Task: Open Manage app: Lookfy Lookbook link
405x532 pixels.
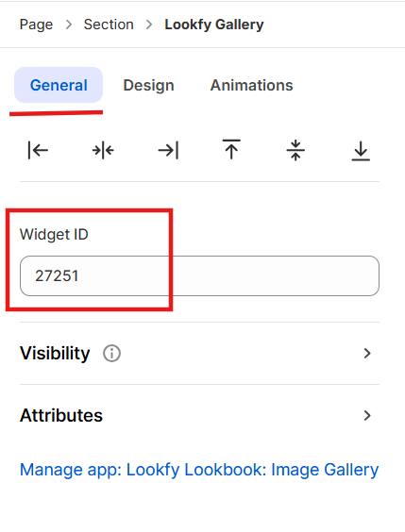Action: point(199,470)
